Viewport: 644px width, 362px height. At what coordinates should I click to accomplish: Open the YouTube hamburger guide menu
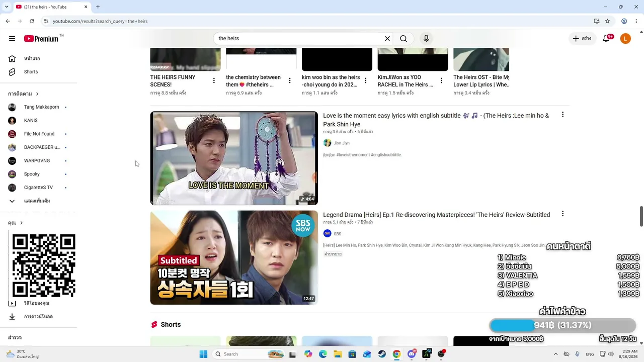click(x=12, y=39)
